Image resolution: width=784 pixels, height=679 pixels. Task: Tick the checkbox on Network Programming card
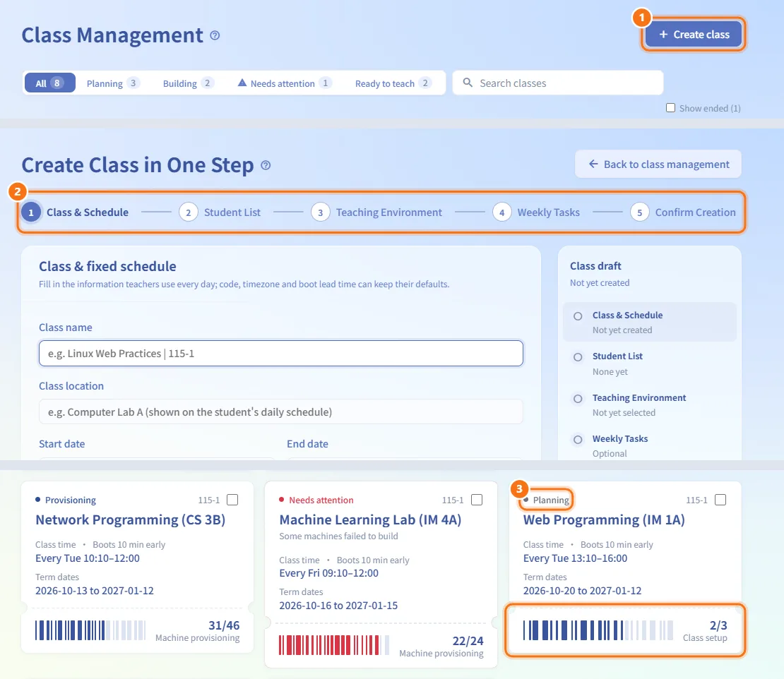232,500
